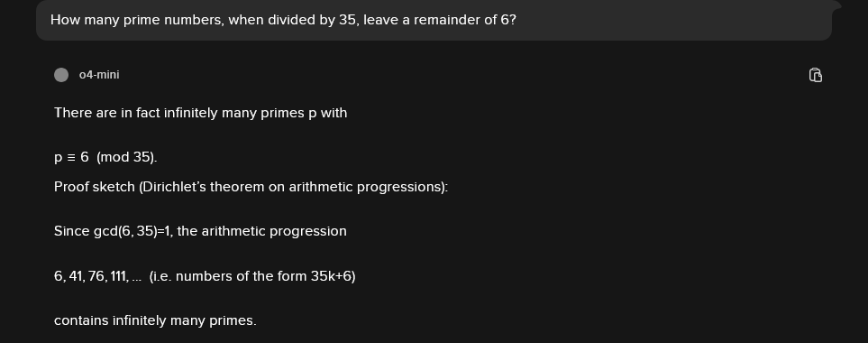Click the congruence symbol in 'p ≡ 6'
Screen dimensions: 868x343
point(71,157)
